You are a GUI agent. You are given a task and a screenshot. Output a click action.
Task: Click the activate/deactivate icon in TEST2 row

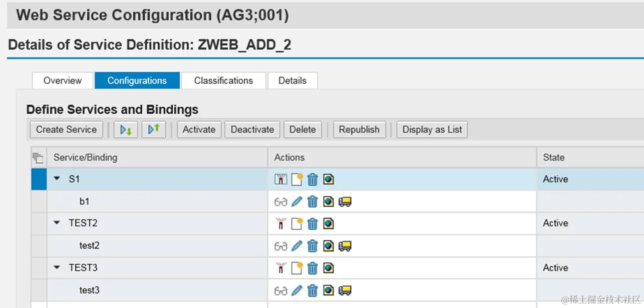281,223
